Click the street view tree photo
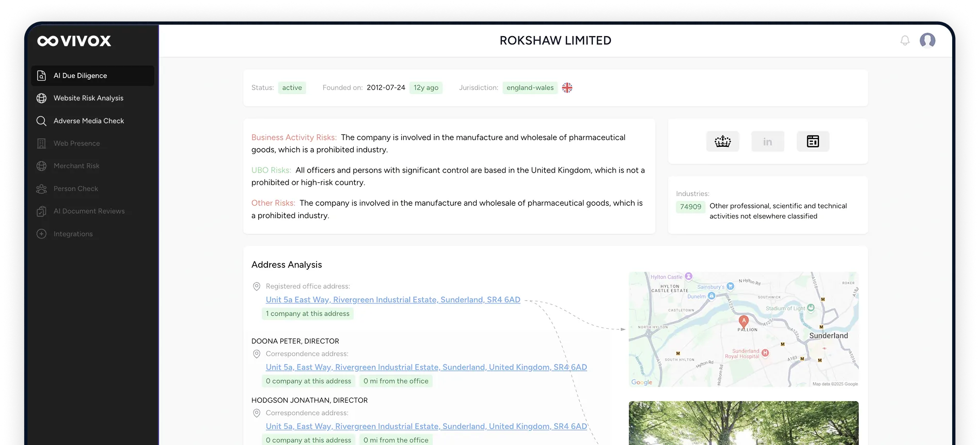980x445 pixels. [x=744, y=423]
